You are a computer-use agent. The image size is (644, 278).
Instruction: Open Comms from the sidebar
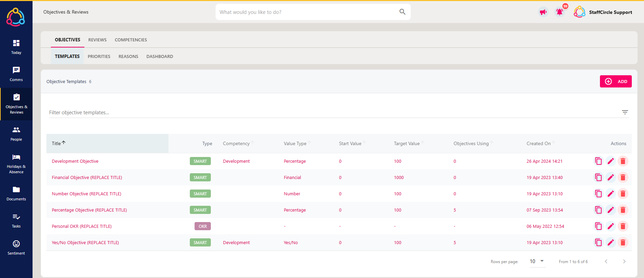[x=16, y=74]
